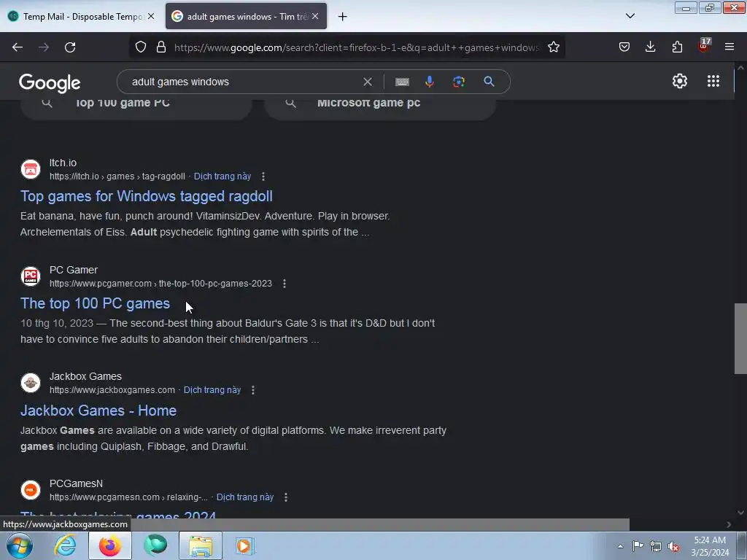This screenshot has height=560, width=747.
Task: Click the Jackbox Games site favicon
Action: tap(31, 383)
